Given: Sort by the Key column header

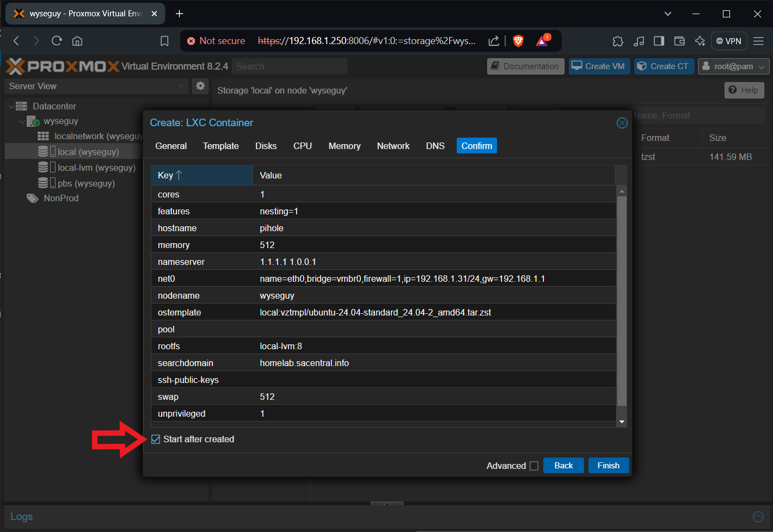Looking at the screenshot, I should click(202, 175).
